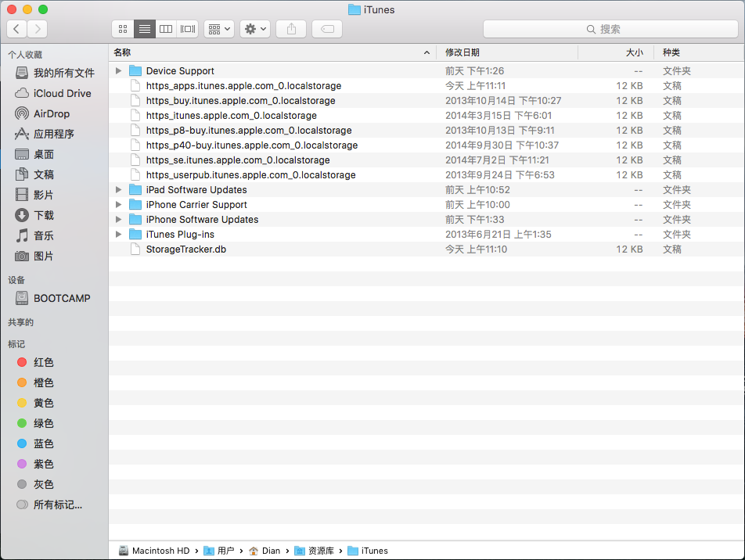Click the 搜索 search field
This screenshot has width=745, height=560.
point(610,29)
